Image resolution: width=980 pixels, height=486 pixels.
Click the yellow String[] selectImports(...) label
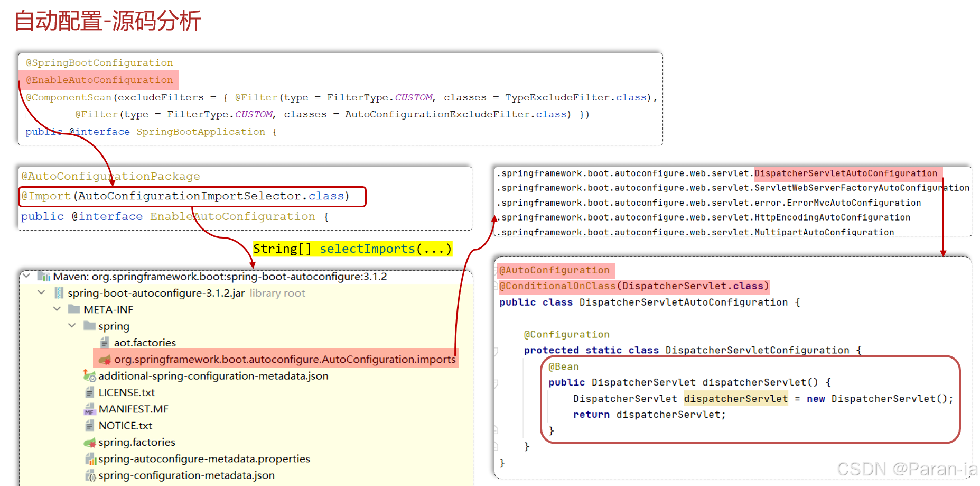[x=353, y=249]
